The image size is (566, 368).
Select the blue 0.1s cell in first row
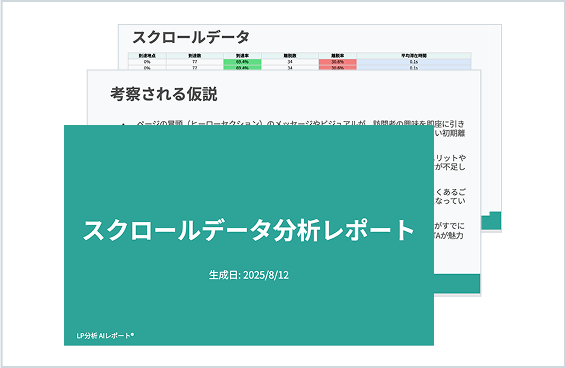414,62
